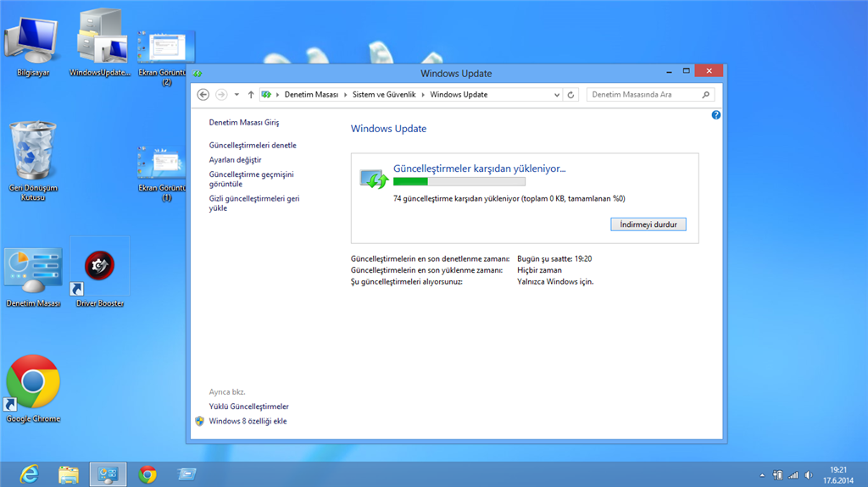
Task: Expand the address bar history dropdown
Action: [x=557, y=95]
